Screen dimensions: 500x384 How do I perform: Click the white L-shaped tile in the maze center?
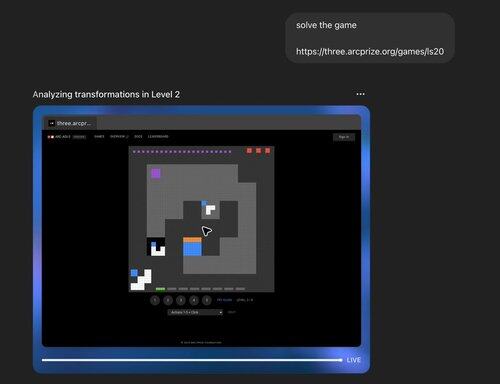pos(210,210)
